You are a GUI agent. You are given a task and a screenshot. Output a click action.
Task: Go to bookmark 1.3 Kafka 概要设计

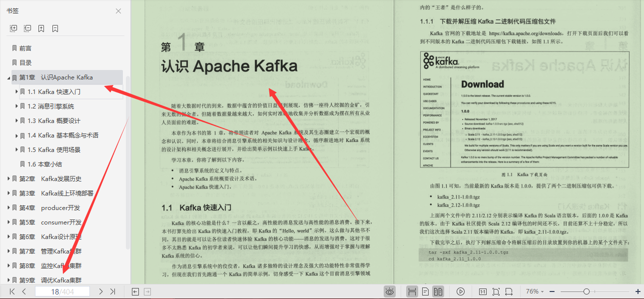tap(53, 120)
